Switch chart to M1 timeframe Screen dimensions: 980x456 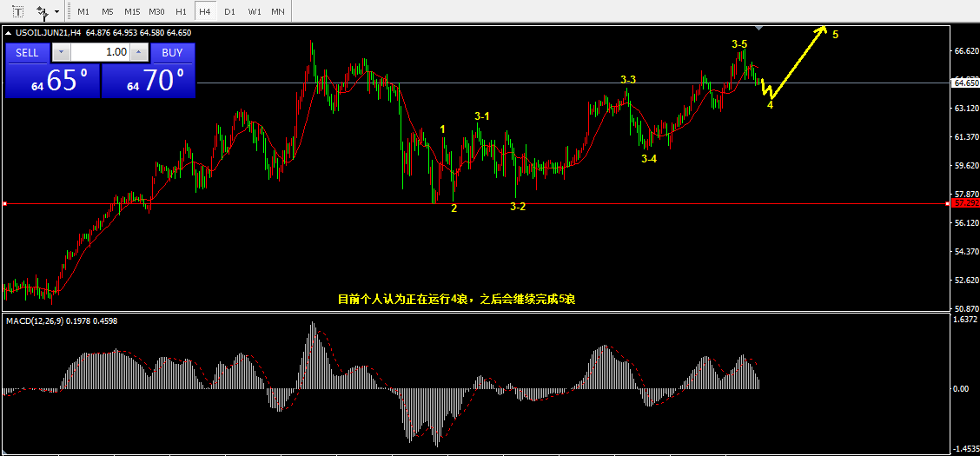pyautogui.click(x=83, y=11)
